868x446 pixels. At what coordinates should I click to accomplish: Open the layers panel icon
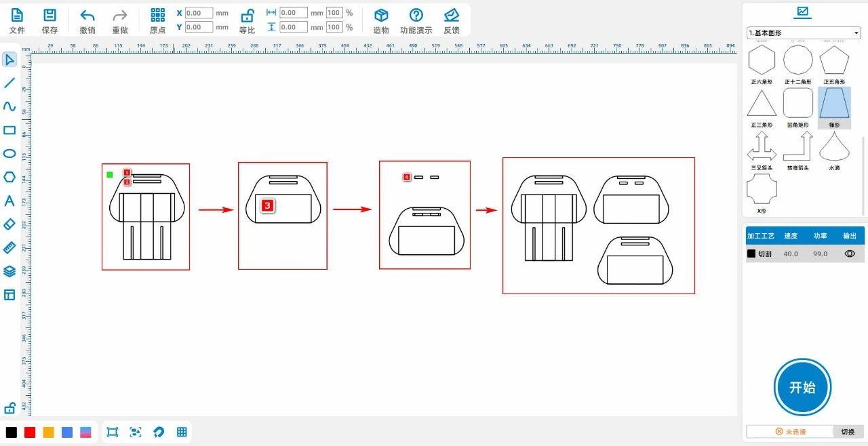click(x=9, y=271)
